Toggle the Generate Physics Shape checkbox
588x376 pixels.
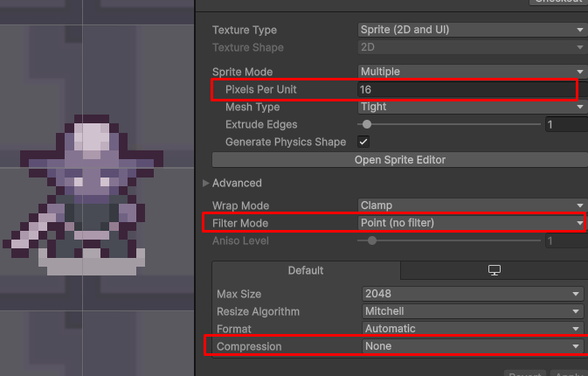[x=363, y=142]
